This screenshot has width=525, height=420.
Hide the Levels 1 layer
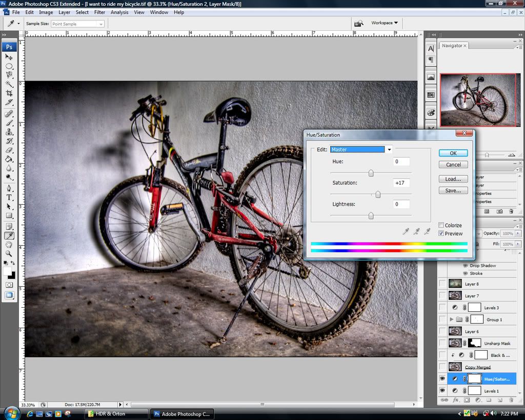(x=442, y=391)
